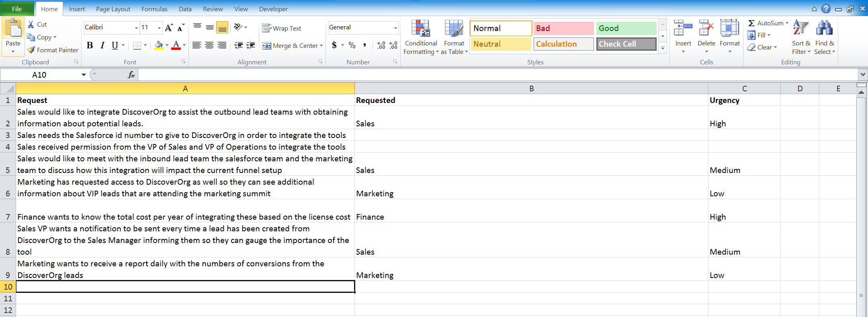This screenshot has height=317, width=868.
Task: Open the Name Box dropdown arrow
Action: [x=84, y=75]
